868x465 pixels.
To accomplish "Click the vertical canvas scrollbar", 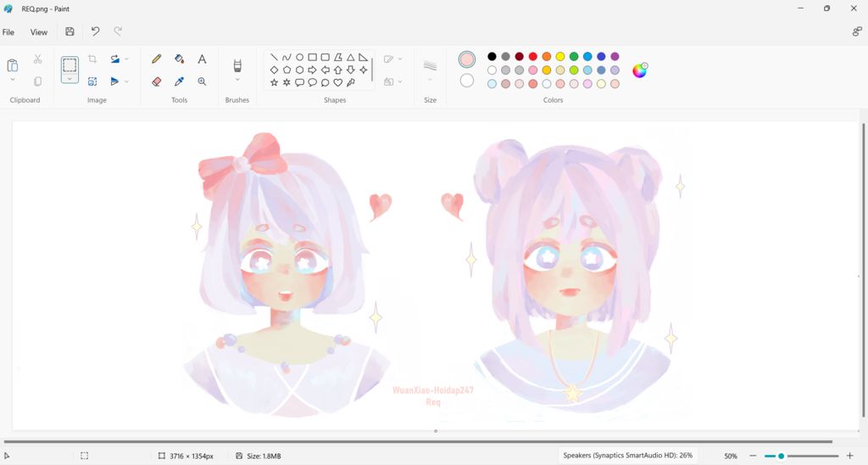I will pos(864,270).
